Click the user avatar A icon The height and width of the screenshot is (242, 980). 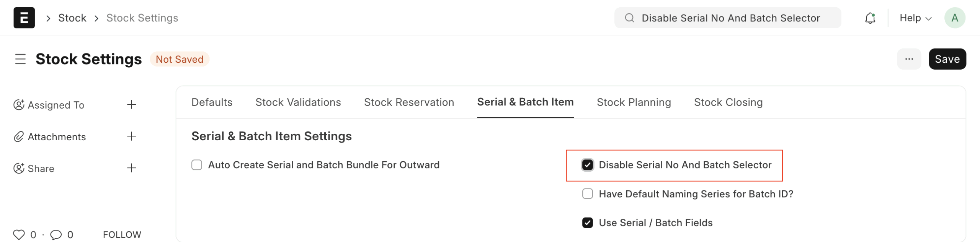954,18
